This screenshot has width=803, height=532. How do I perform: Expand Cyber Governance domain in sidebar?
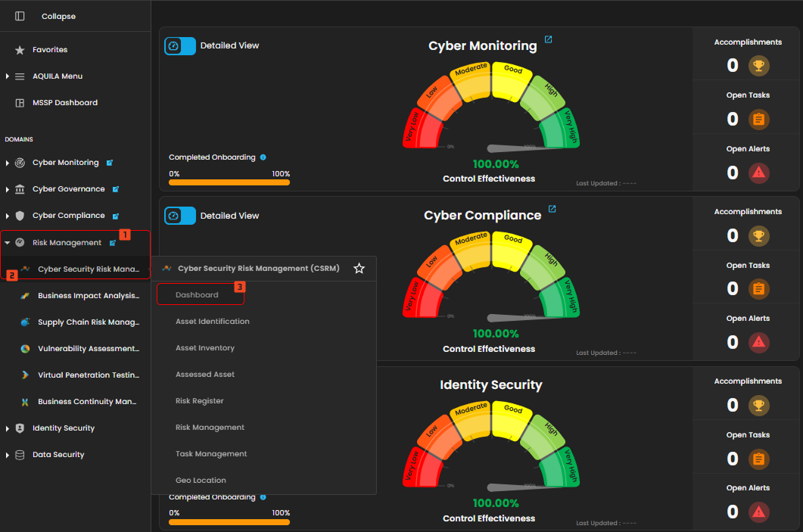click(8, 189)
